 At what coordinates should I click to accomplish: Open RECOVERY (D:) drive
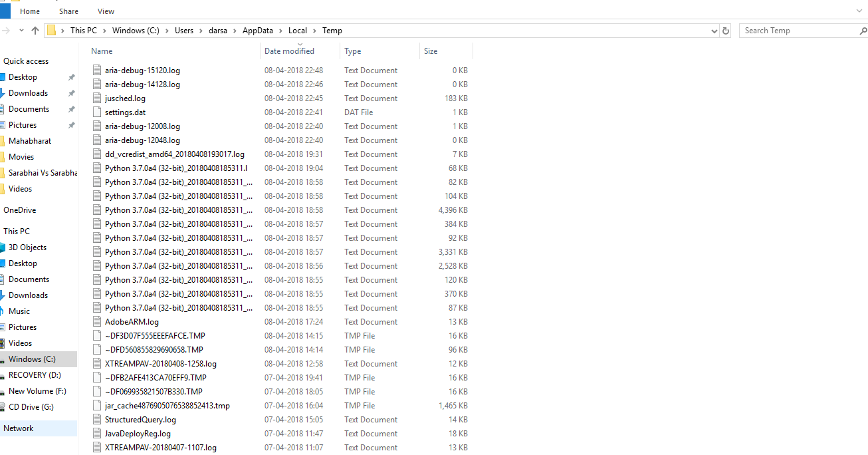click(x=35, y=375)
